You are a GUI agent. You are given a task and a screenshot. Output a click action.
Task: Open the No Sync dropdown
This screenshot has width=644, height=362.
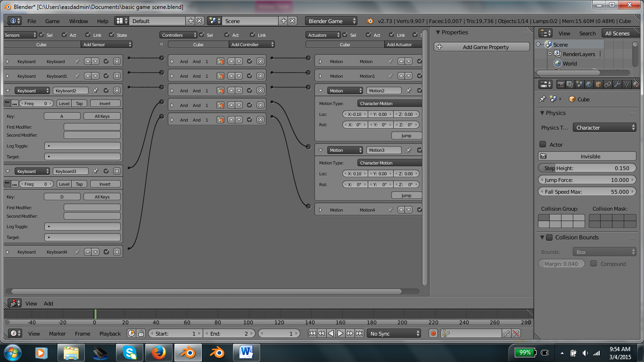click(x=394, y=333)
